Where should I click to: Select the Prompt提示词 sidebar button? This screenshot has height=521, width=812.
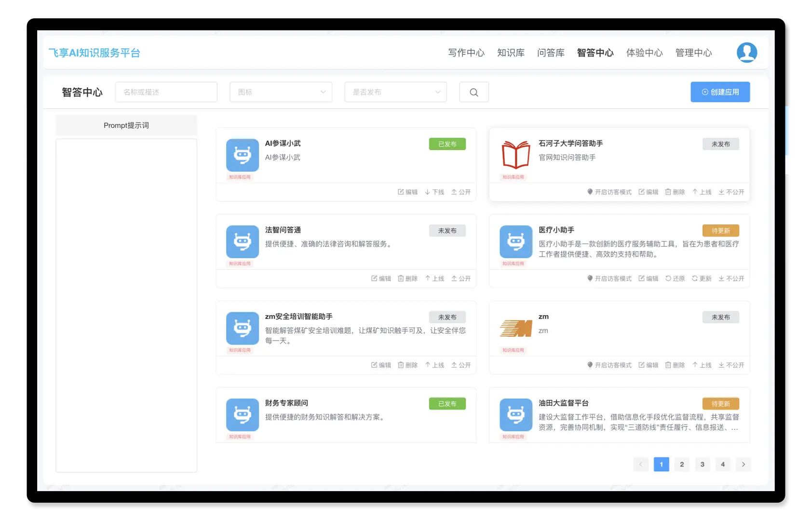126,125
